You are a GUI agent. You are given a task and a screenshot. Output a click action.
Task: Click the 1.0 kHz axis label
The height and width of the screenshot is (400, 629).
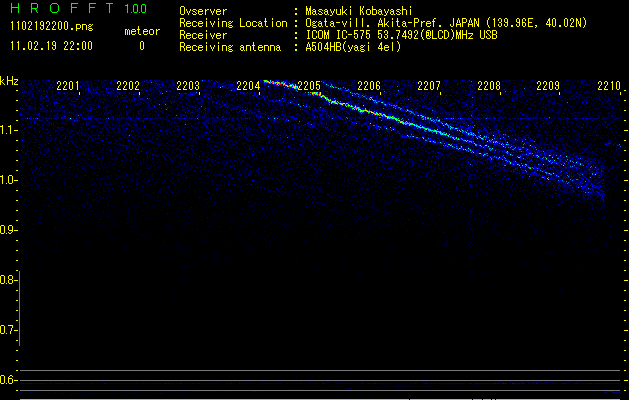click(8, 180)
